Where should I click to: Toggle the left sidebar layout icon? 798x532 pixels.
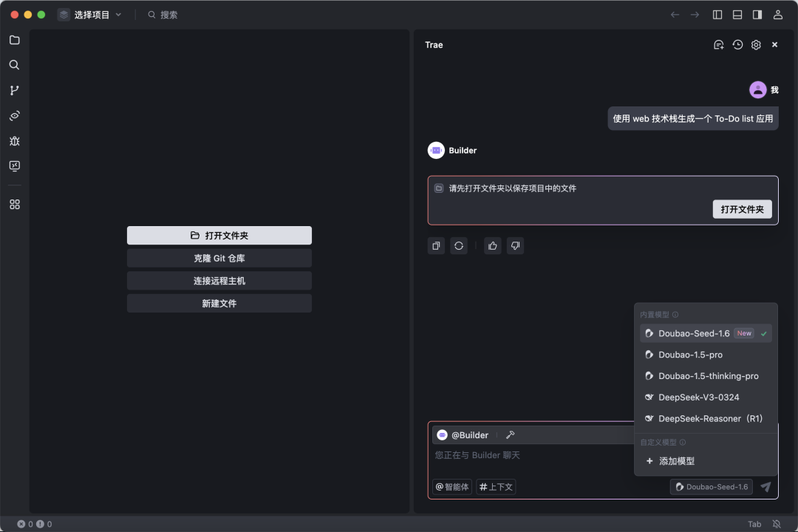click(x=717, y=15)
